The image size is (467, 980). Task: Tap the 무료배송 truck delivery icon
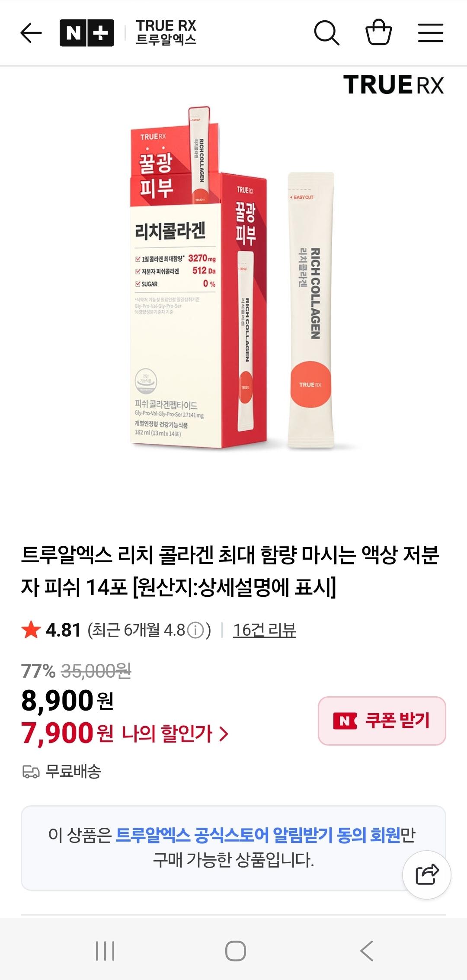(x=31, y=772)
